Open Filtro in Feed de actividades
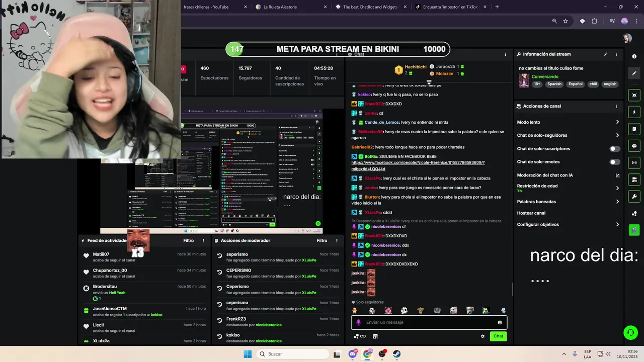The image size is (644, 362). click(x=188, y=241)
